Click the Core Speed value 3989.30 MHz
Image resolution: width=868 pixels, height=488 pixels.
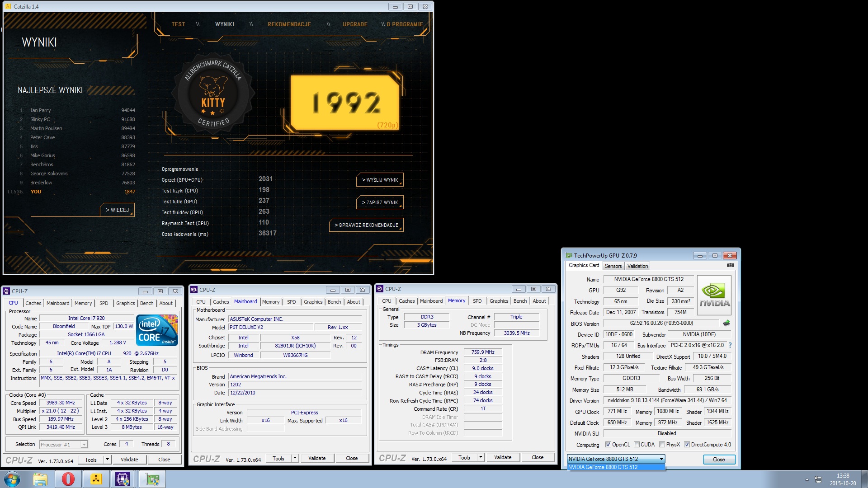pos(61,403)
